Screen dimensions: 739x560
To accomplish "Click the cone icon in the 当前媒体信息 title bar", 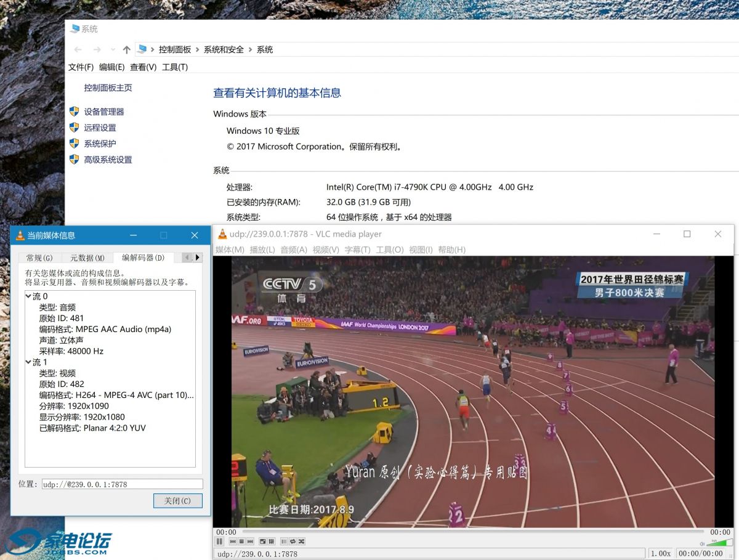I will (x=20, y=235).
